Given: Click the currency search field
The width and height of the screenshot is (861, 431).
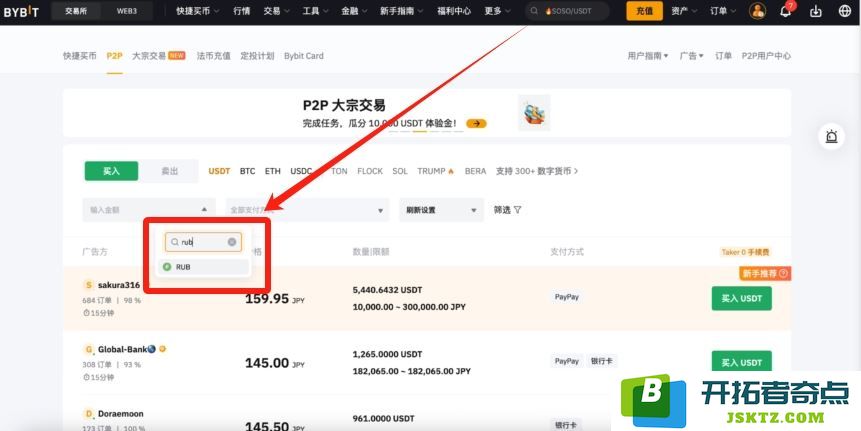Looking at the screenshot, I should coord(203,242).
